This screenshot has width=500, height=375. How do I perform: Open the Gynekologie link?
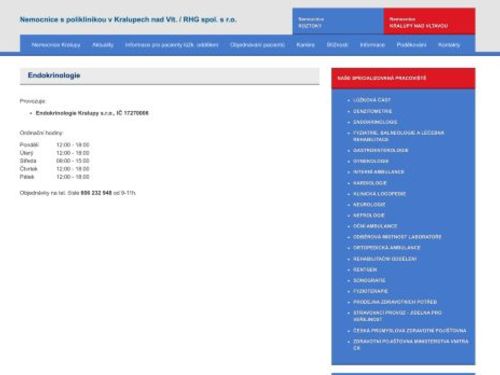click(371, 161)
